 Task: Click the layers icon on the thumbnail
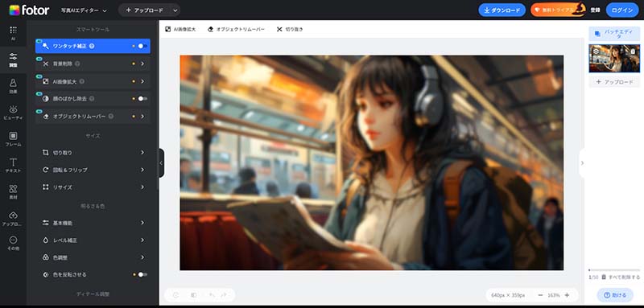point(596,51)
